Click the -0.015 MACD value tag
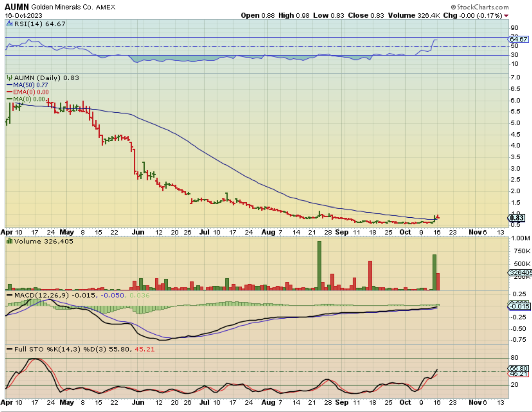The height and width of the screenshot is (412, 532). tap(519, 306)
